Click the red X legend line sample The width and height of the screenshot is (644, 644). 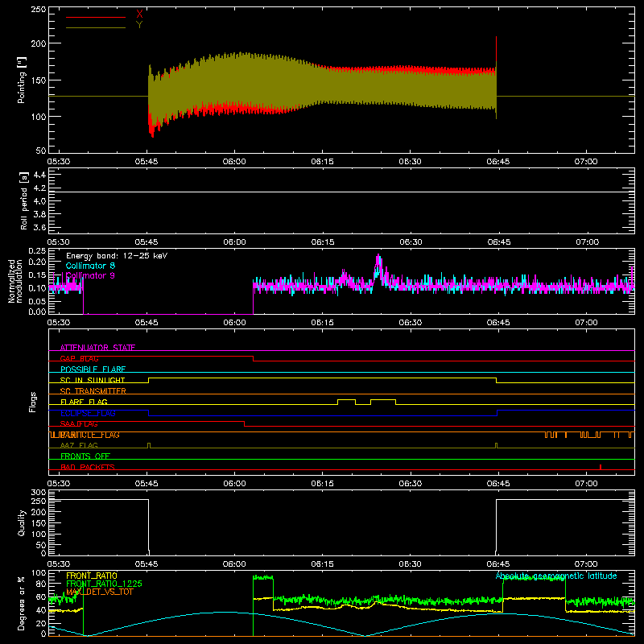coord(96,17)
